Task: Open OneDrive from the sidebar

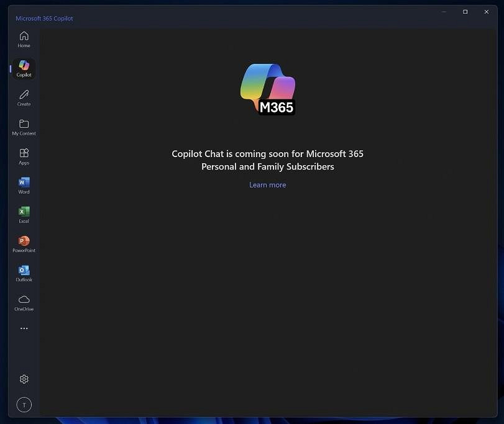Action: (24, 302)
